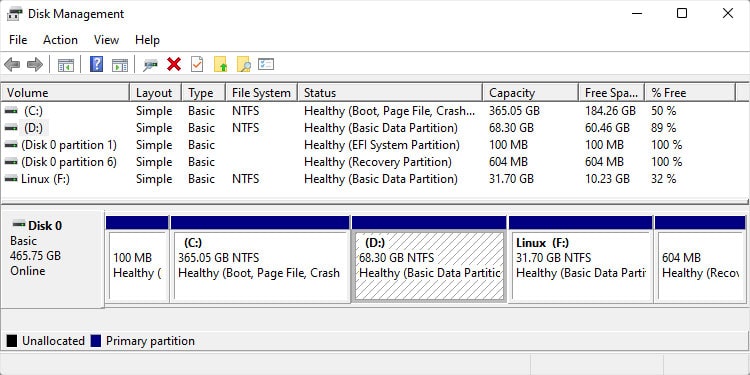The width and height of the screenshot is (750, 375).
Task: Open the File menu
Action: pyautogui.click(x=18, y=40)
